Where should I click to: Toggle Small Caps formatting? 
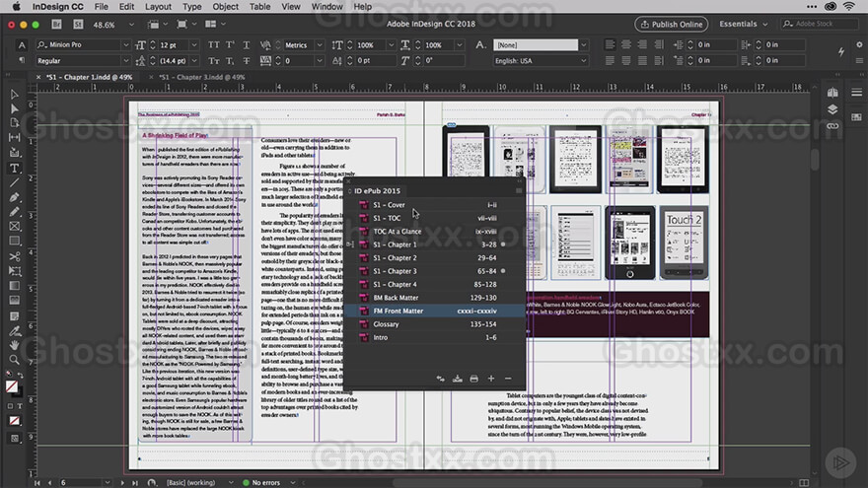(x=214, y=60)
